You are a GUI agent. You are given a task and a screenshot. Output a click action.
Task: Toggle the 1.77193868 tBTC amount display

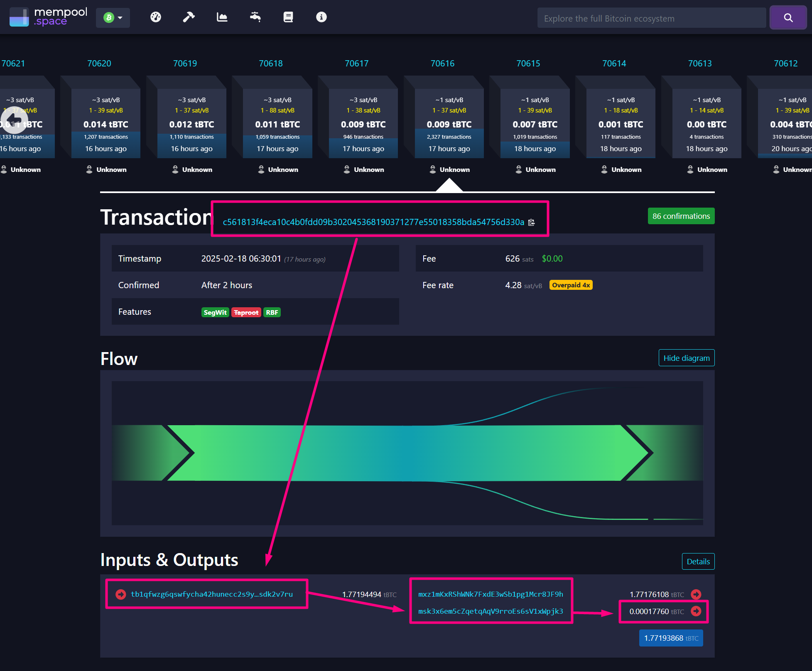(671, 638)
